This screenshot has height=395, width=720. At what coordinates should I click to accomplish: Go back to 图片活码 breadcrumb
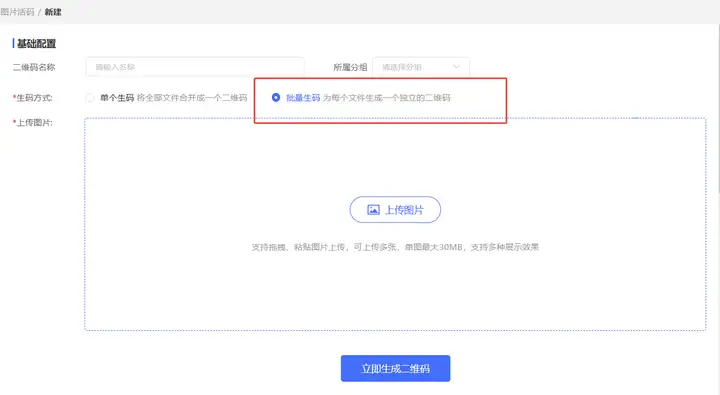pyautogui.click(x=17, y=12)
